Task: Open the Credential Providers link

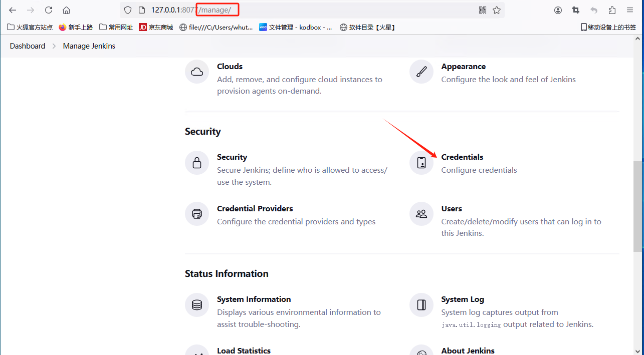Action: [255, 209]
